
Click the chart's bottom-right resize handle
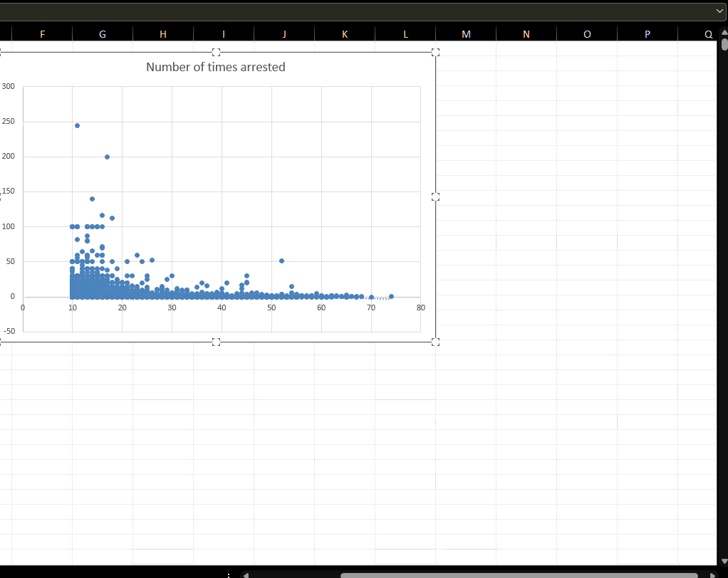(x=436, y=342)
